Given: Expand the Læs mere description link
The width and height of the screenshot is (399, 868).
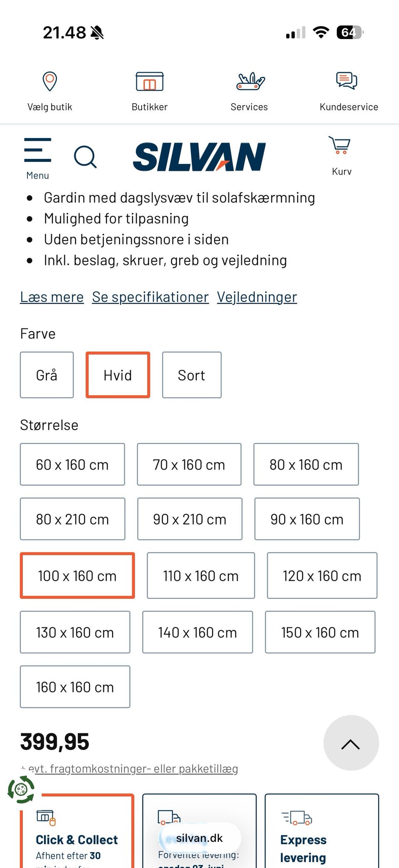Looking at the screenshot, I should 52,297.
